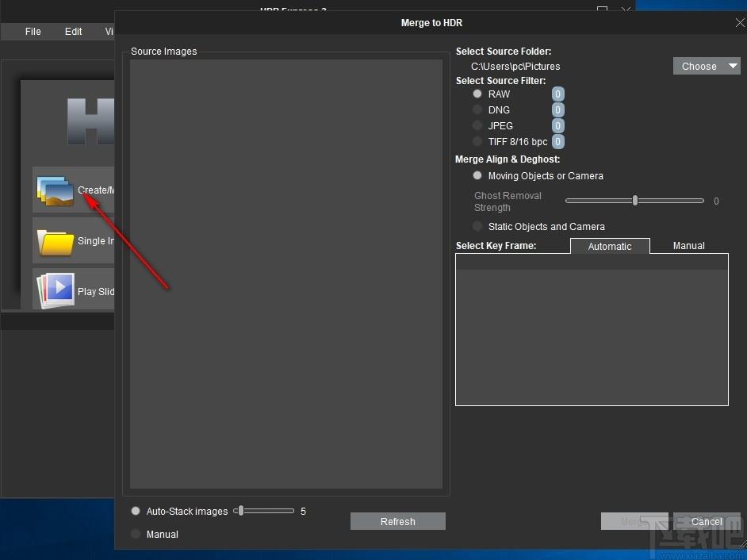Click the key frame list box
747x560 pixels.
coord(592,330)
